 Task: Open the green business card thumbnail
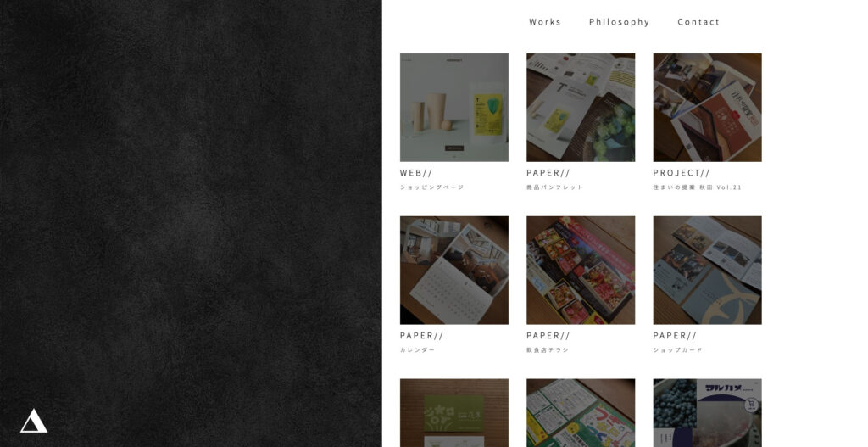coord(454,413)
